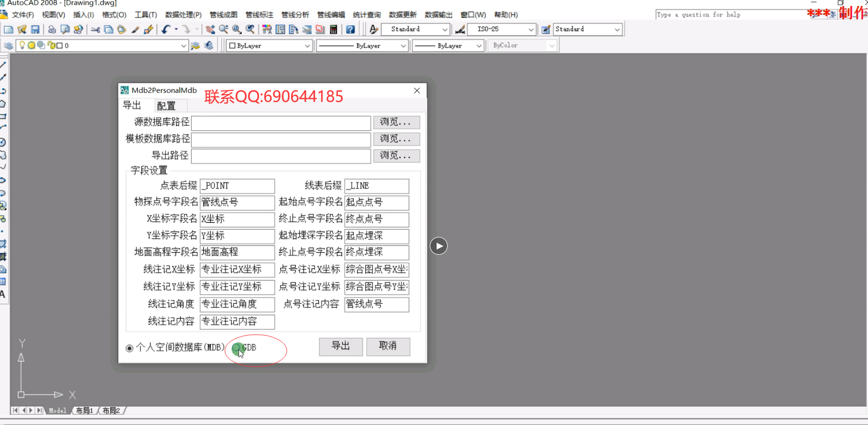This screenshot has width=868, height=425.
Task: Click the Plot Preview icon
Action: (65, 29)
